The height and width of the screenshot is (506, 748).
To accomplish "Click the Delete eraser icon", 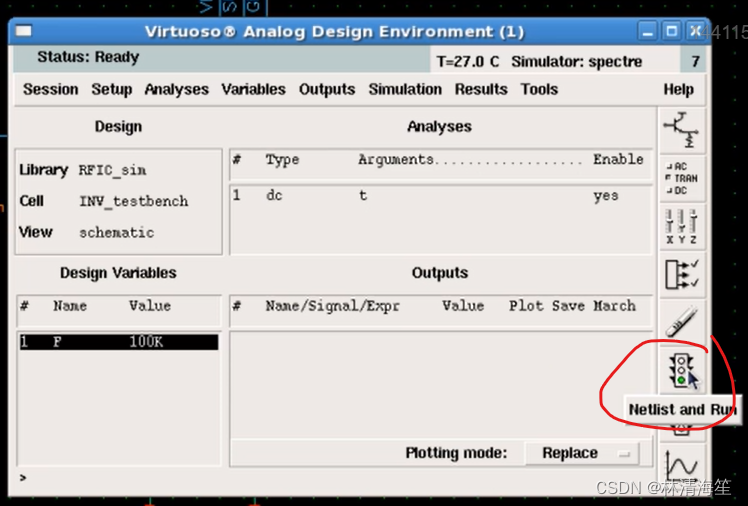I will point(682,322).
